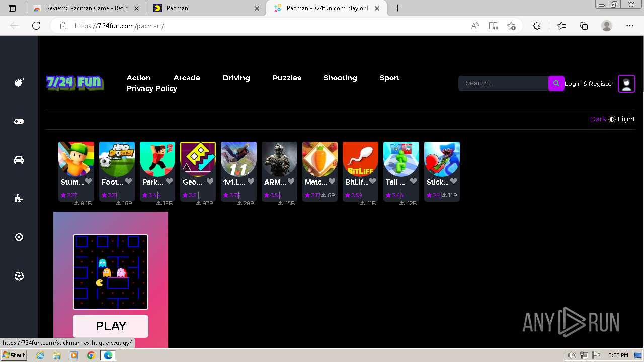The width and height of the screenshot is (644, 362).
Task: Open the Driving car sidebar icon
Action: 19,160
